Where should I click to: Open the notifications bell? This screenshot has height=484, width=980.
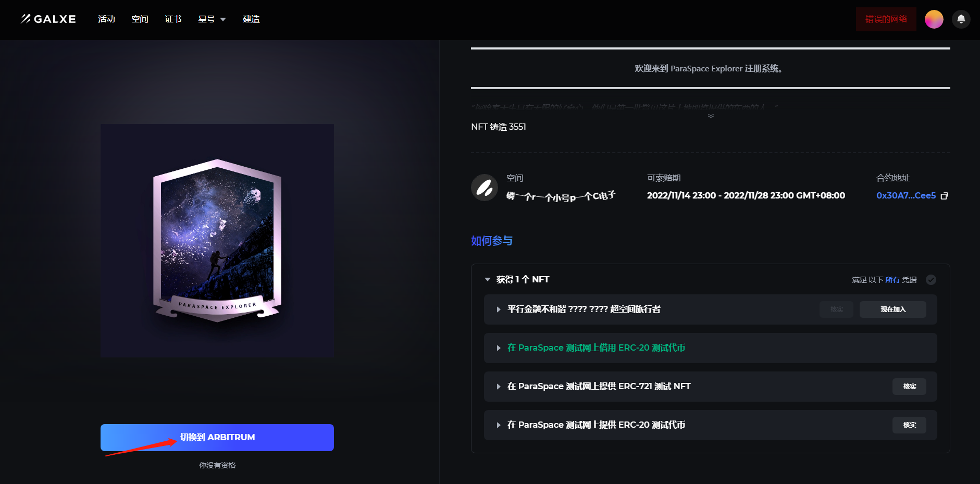pos(961,19)
